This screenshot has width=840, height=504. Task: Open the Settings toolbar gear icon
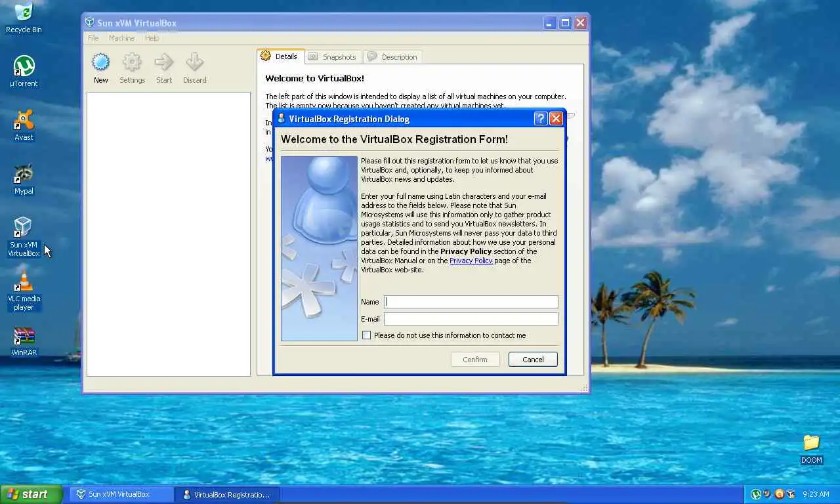132,62
